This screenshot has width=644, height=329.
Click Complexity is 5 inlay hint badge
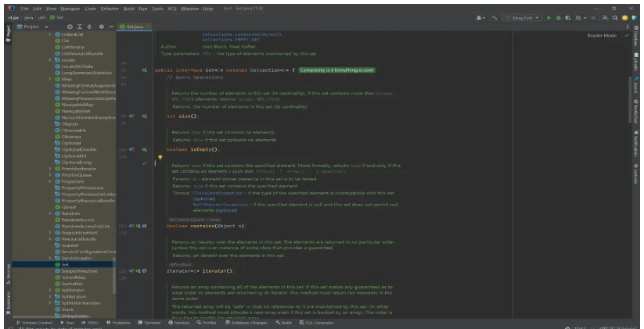tap(336, 70)
